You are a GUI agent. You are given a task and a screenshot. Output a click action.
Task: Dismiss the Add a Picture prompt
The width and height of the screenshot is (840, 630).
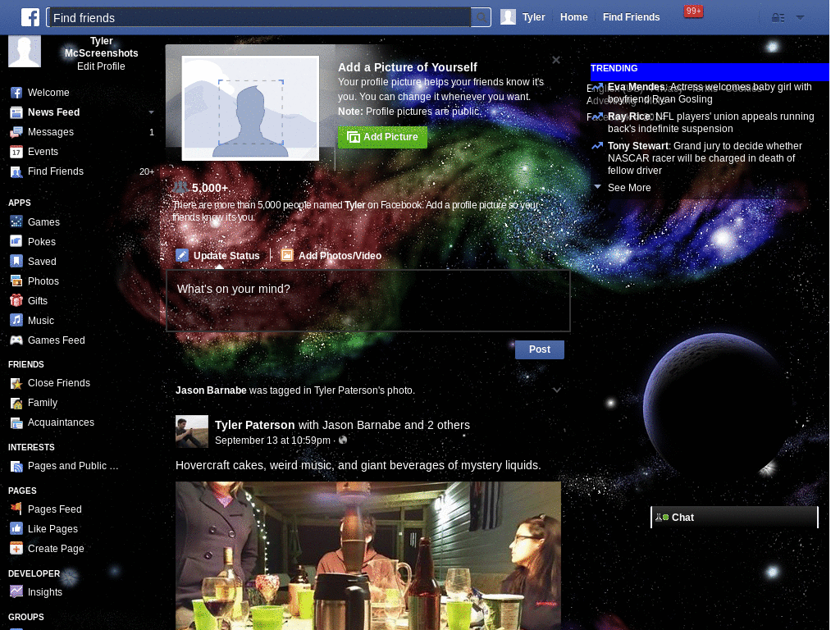pos(556,60)
